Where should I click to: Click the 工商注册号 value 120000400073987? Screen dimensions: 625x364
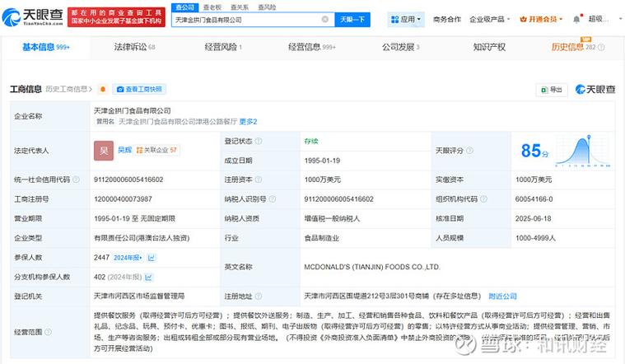pyautogui.click(x=123, y=199)
